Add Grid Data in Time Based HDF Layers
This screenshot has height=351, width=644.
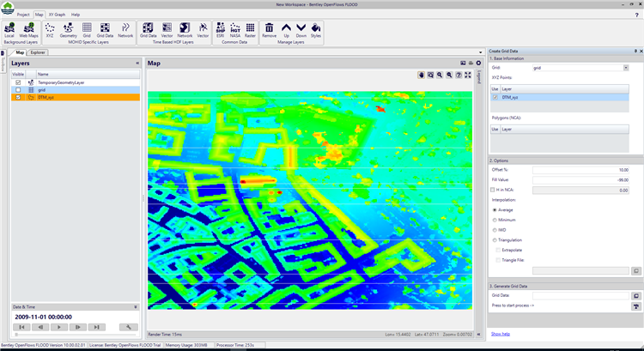148,30
